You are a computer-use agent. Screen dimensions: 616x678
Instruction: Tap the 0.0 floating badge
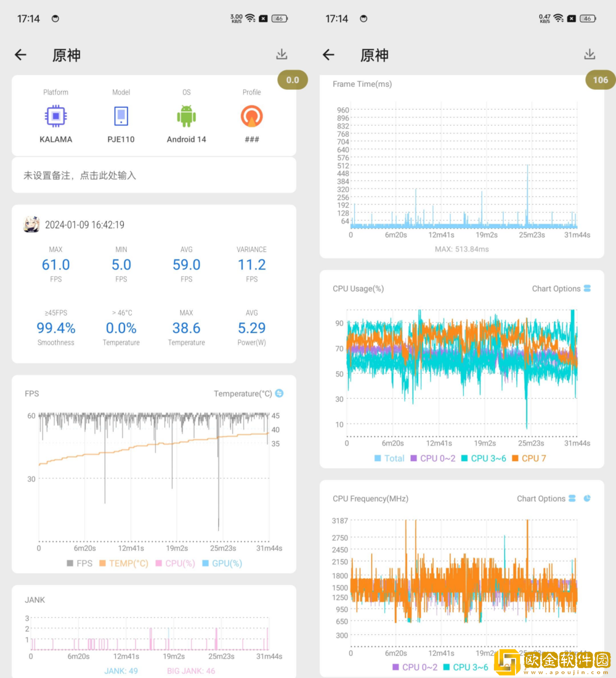(293, 80)
